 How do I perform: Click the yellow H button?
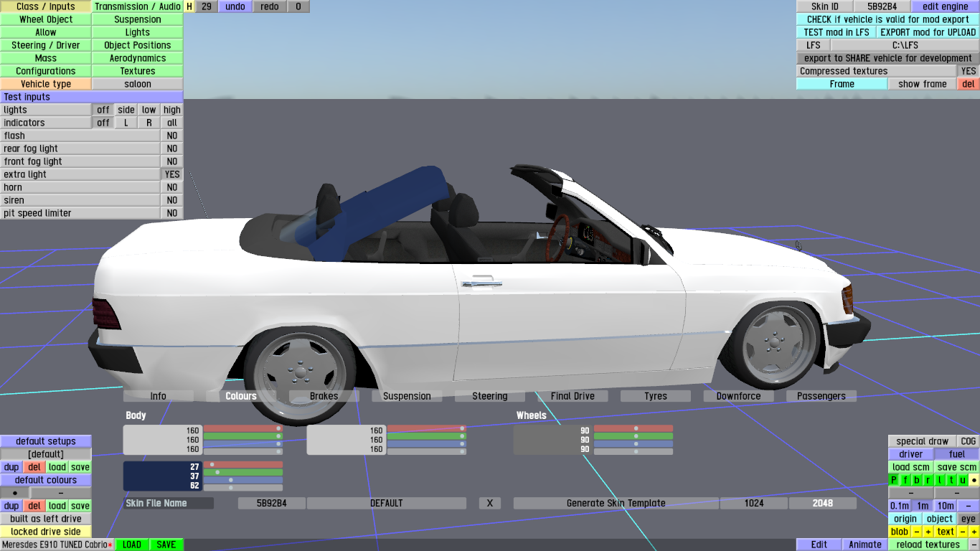click(x=189, y=6)
